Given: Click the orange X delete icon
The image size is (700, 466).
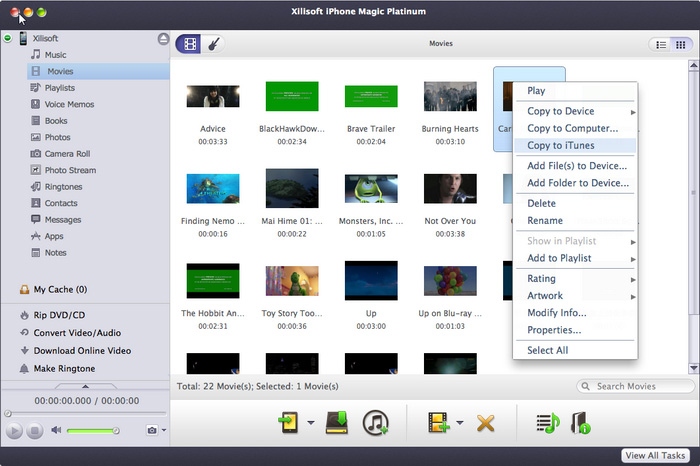Looking at the screenshot, I should [x=485, y=422].
